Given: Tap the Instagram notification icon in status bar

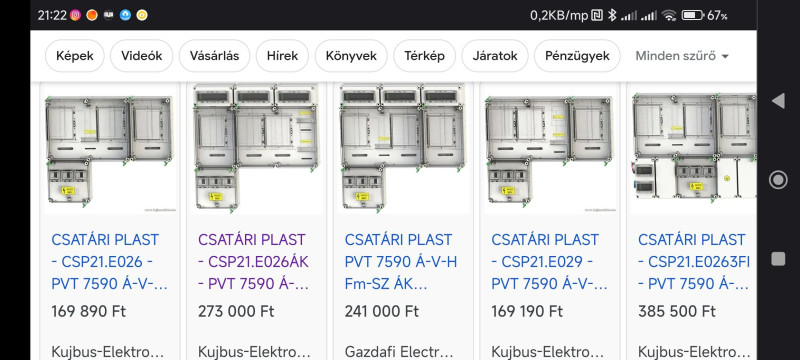Looking at the screenshot, I should 76,15.
